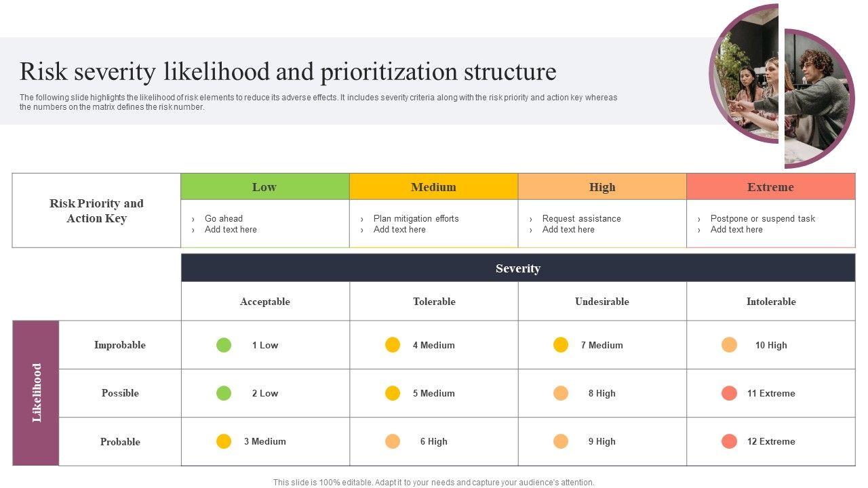Select the orange dot next to 10 High
The height and width of the screenshot is (488, 868).
729,345
